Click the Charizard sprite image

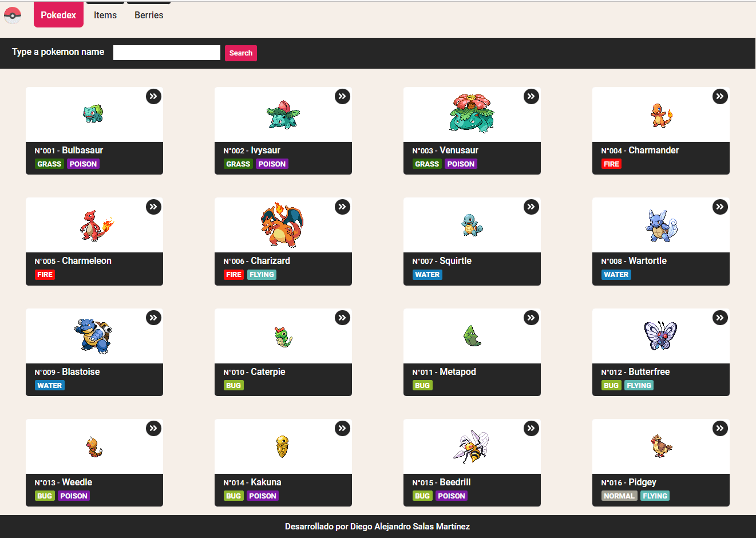pos(282,224)
